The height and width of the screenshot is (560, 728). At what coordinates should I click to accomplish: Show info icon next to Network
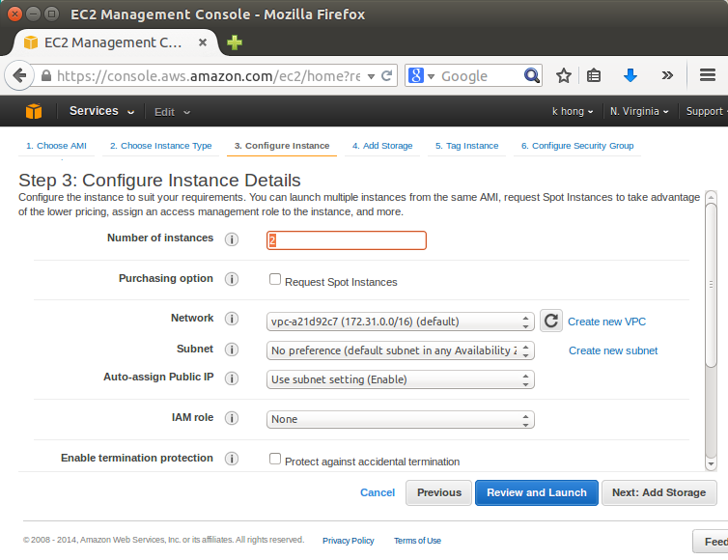232,319
